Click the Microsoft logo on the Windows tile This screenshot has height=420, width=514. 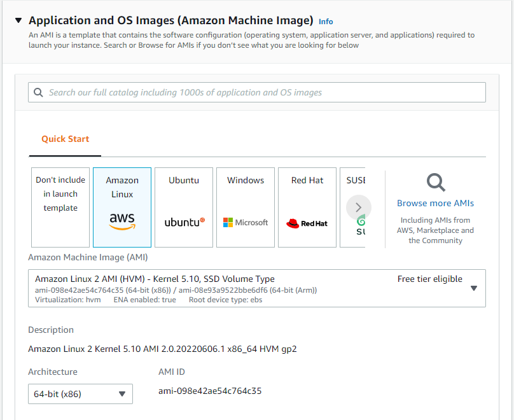[245, 222]
